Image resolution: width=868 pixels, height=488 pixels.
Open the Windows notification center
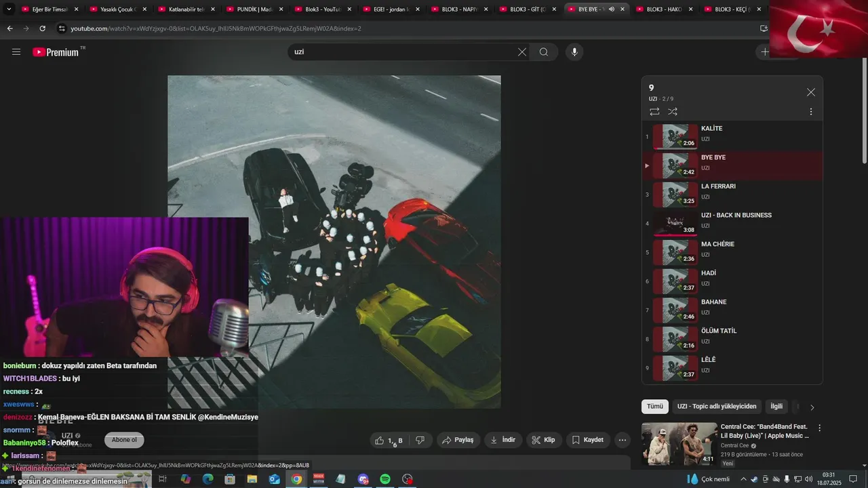[x=854, y=479]
